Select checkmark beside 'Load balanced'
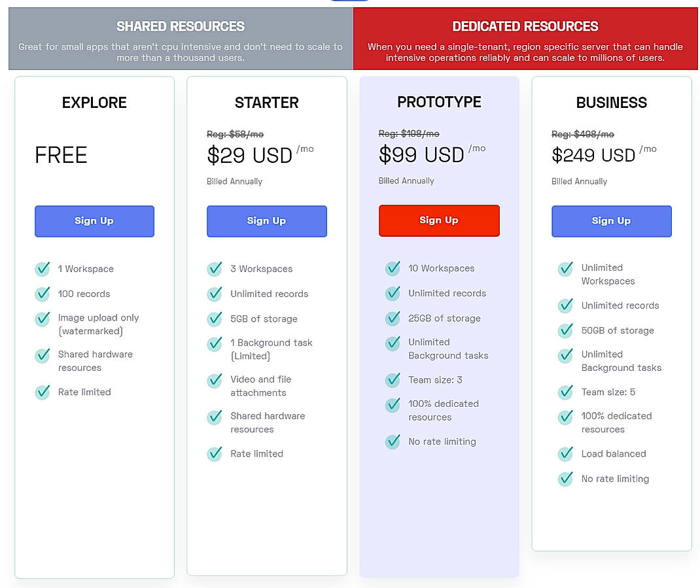The width and height of the screenshot is (700, 588). [x=565, y=454]
